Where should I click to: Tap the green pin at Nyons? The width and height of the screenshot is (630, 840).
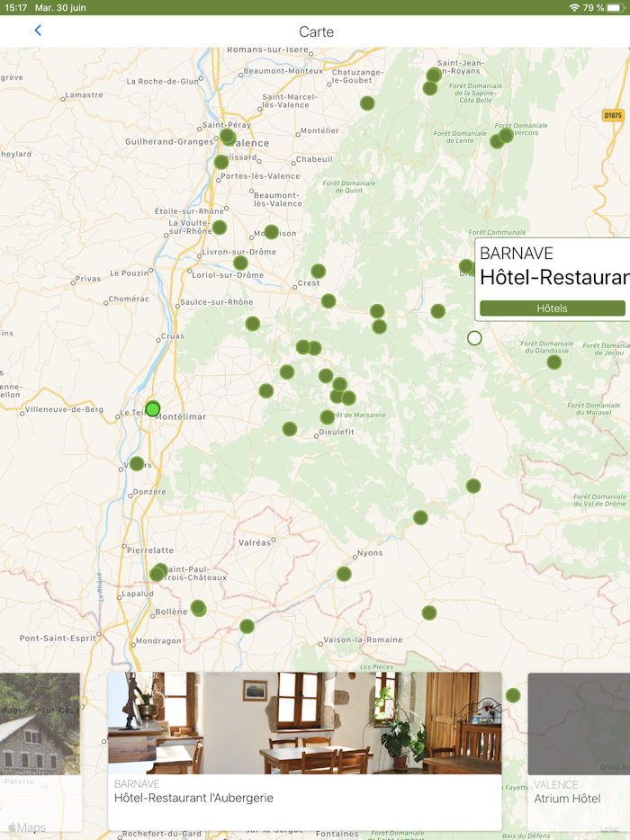344,575
